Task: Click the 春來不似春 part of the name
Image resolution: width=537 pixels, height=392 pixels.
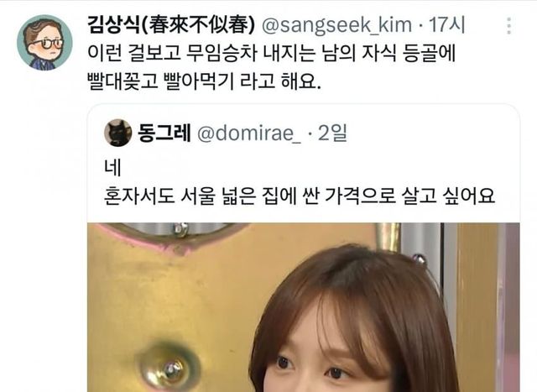Action: coord(199,25)
